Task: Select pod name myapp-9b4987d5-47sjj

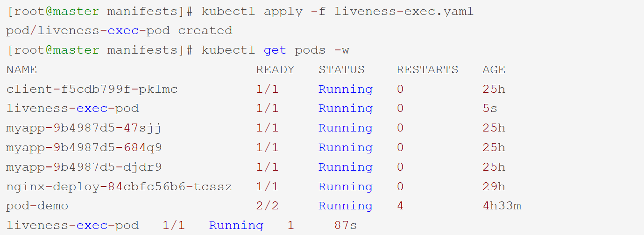Action: [84, 128]
